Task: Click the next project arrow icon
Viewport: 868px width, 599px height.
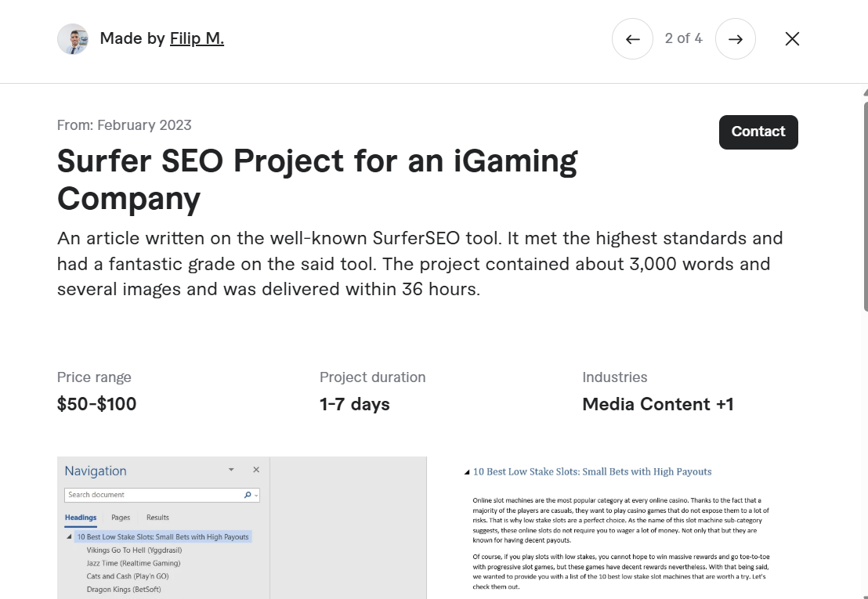Action: (x=736, y=38)
